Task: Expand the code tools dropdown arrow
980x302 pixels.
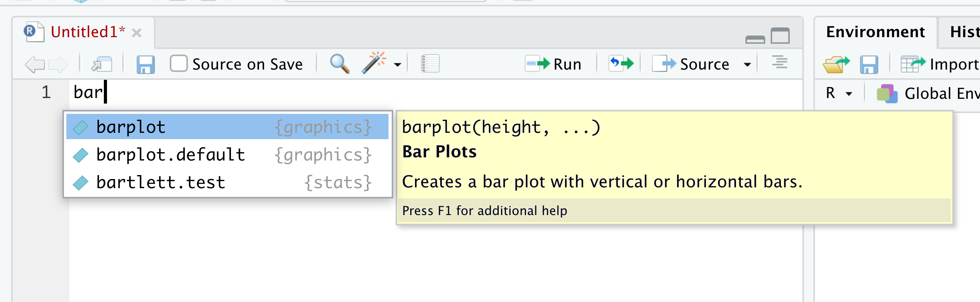Action: (398, 65)
